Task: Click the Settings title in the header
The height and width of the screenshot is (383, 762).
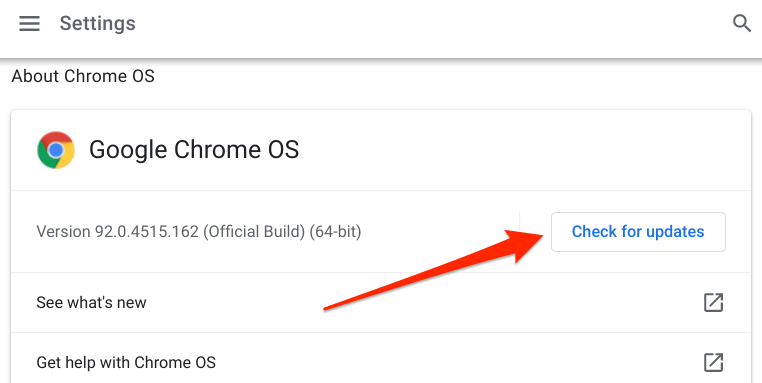Action: click(x=98, y=23)
